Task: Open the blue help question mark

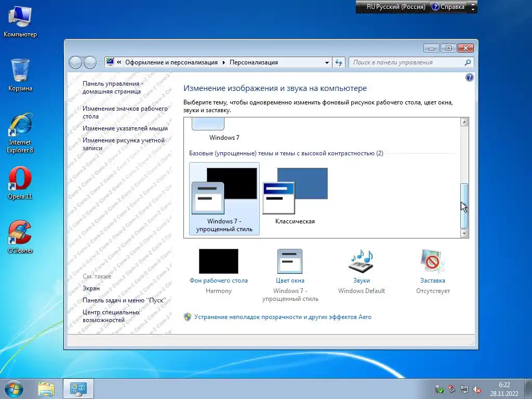Action: [469, 78]
